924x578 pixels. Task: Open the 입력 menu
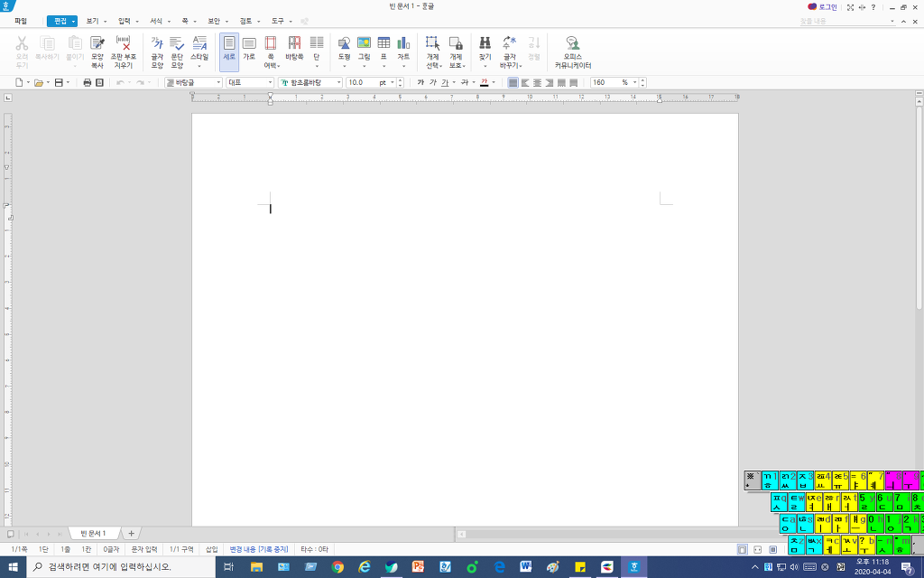[125, 20]
